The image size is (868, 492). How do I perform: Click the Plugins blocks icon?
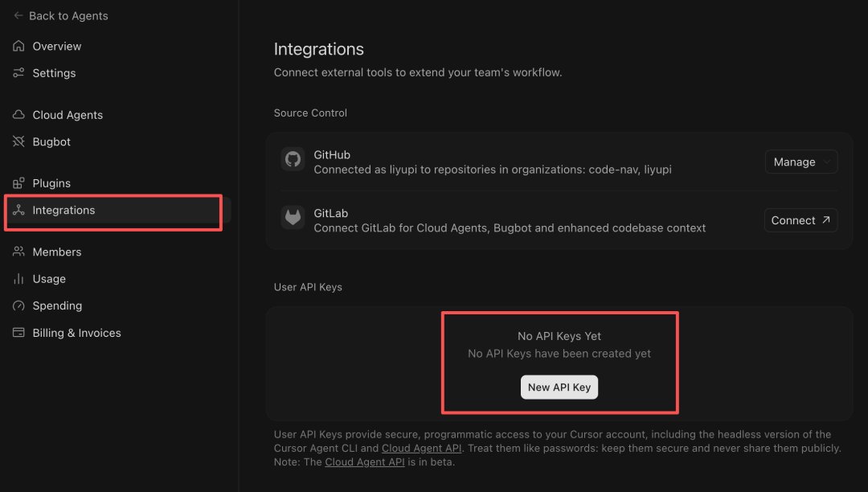tap(18, 183)
